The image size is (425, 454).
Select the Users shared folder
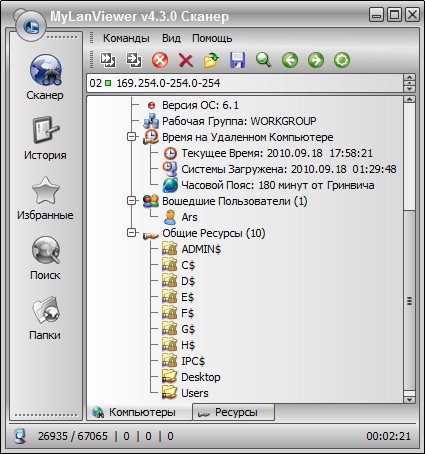[195, 393]
